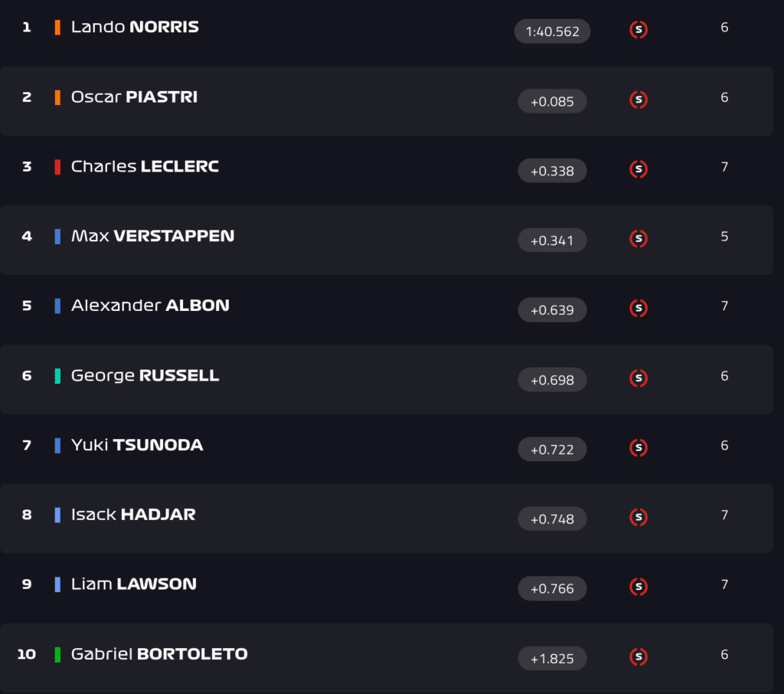Select Yuki Tsunoda driver name

coord(137,445)
